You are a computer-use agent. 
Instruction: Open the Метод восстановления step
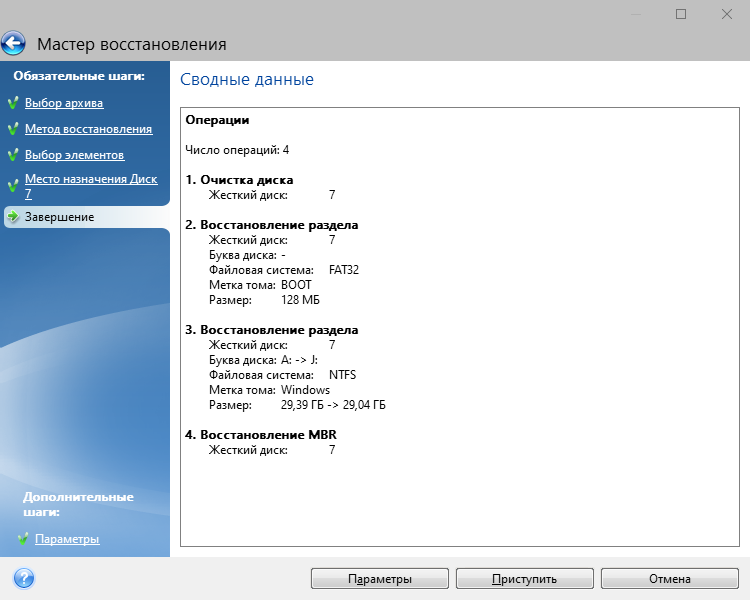88,129
